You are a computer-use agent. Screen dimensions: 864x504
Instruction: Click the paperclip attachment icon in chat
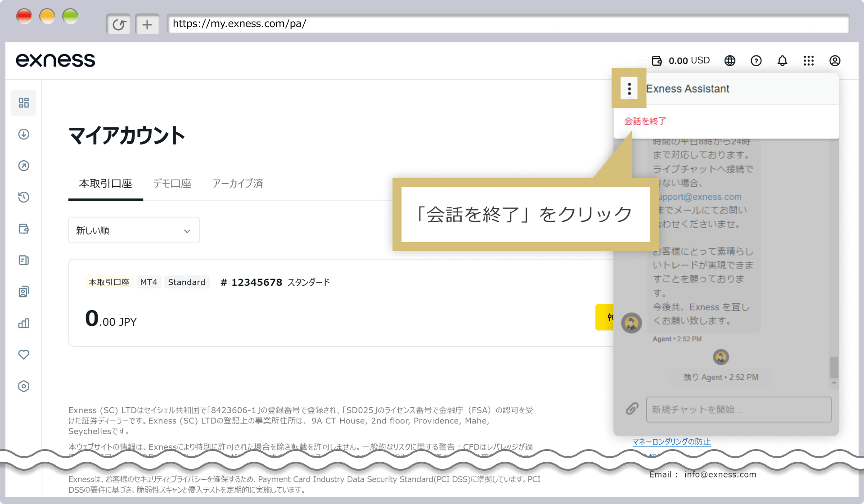(632, 409)
